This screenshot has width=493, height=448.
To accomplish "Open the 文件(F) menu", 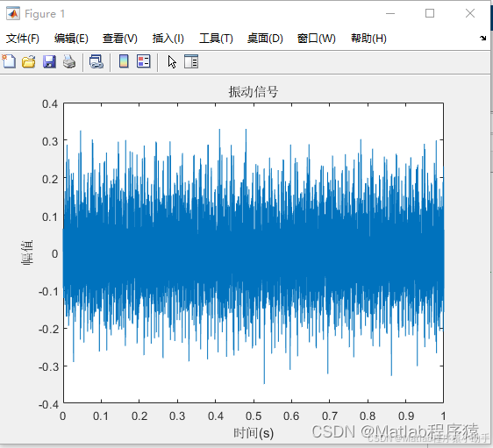I will [23, 39].
